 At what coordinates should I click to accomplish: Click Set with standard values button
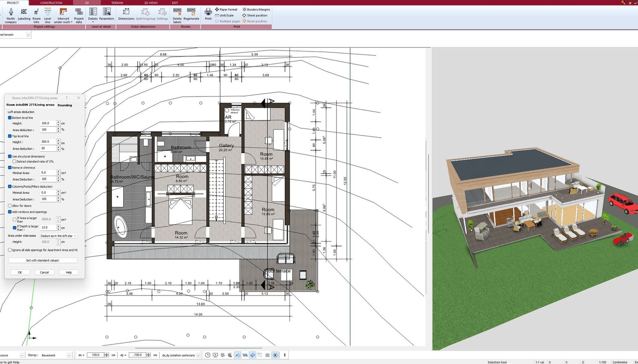tap(43, 260)
